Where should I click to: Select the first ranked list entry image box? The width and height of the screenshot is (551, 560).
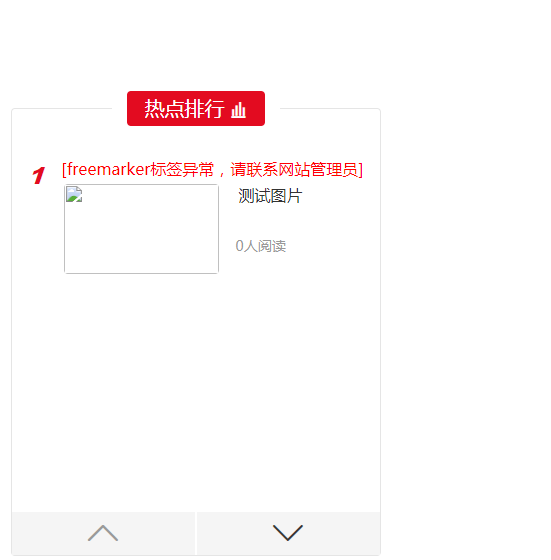(x=141, y=229)
